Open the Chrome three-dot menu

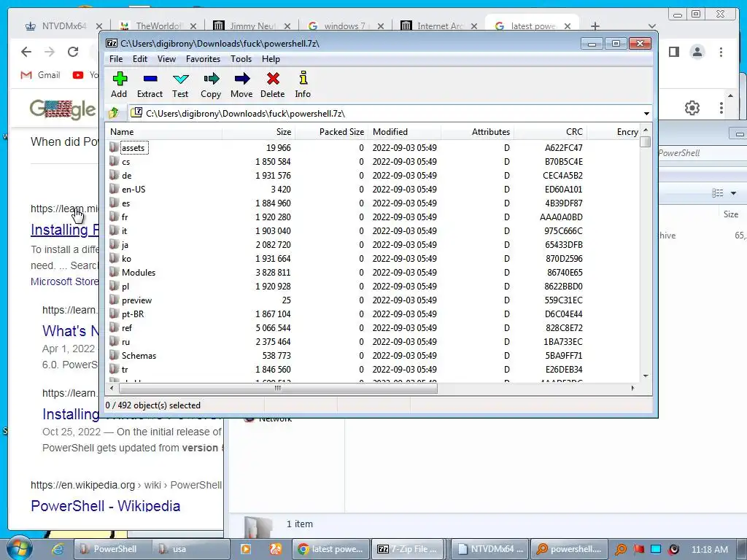coord(721,52)
